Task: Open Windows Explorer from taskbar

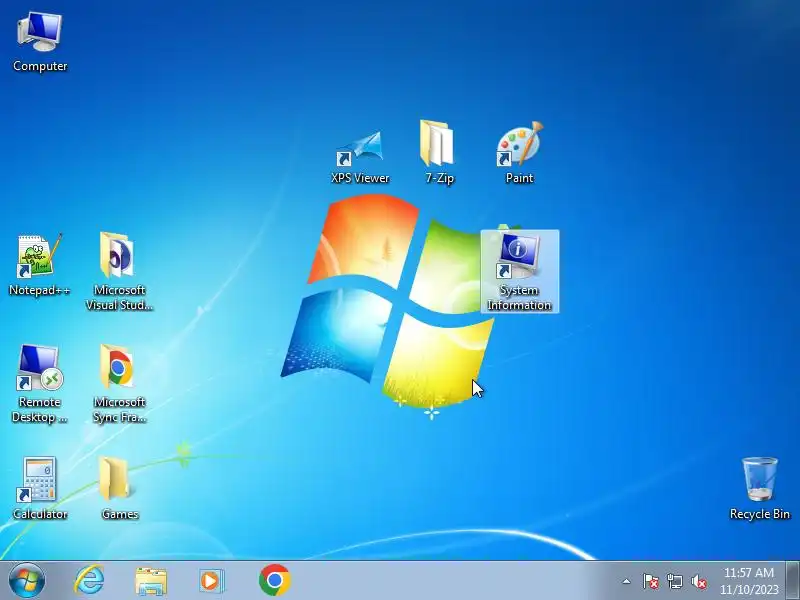Action: [x=151, y=581]
